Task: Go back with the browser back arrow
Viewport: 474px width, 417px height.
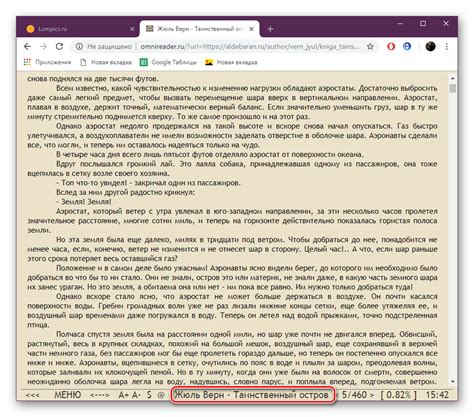Action: pos(28,46)
